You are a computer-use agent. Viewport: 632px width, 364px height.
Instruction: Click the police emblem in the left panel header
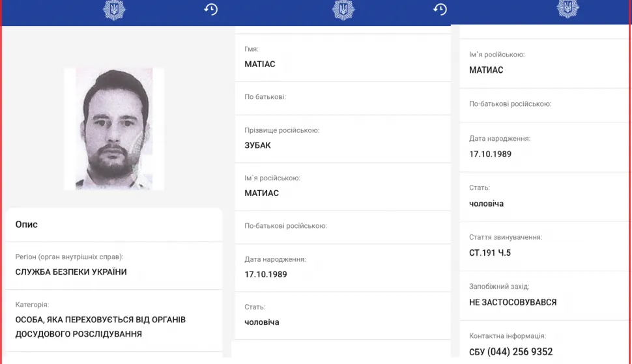click(x=114, y=10)
